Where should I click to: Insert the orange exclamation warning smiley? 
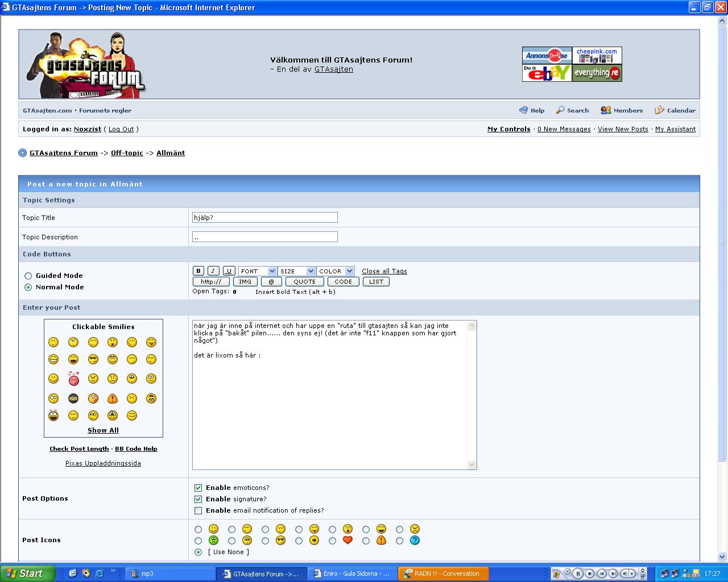coord(113,398)
